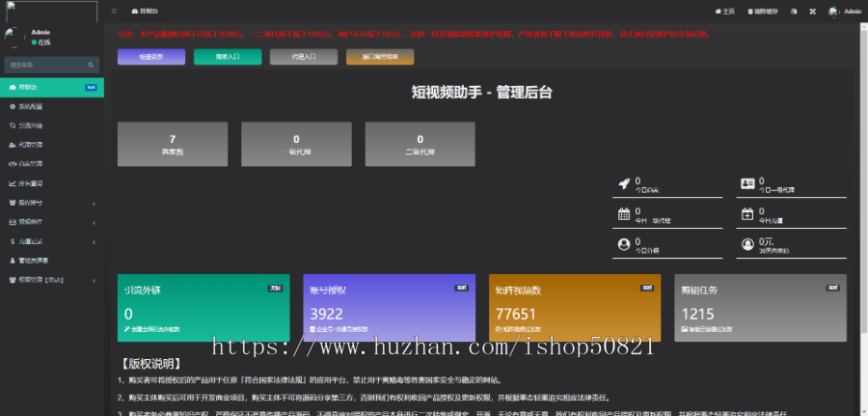Toggle the sidebar hamburger menu icon
This screenshot has height=416, width=868.
(114, 11)
